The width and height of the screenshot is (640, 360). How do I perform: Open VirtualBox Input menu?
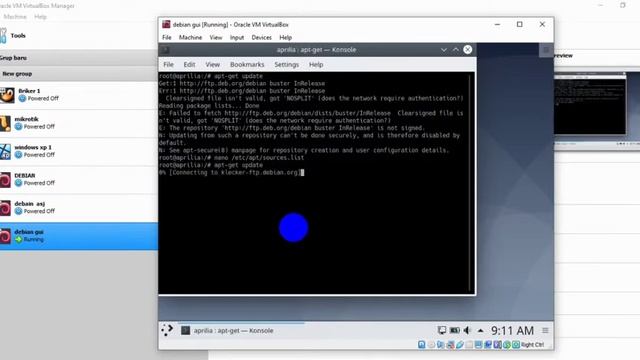click(x=237, y=37)
